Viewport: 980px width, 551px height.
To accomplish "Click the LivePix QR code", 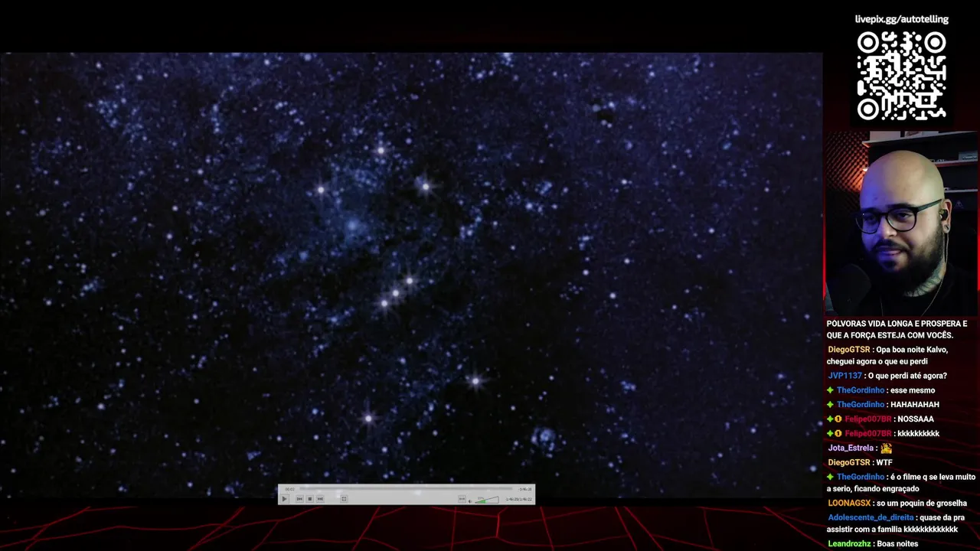I will click(901, 75).
